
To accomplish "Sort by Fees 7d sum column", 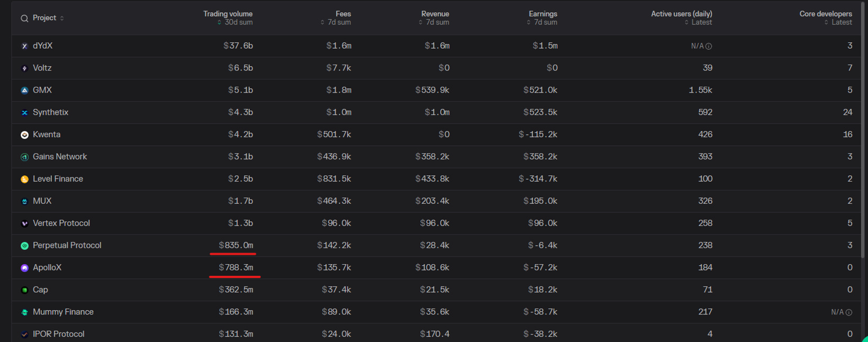I will click(322, 23).
